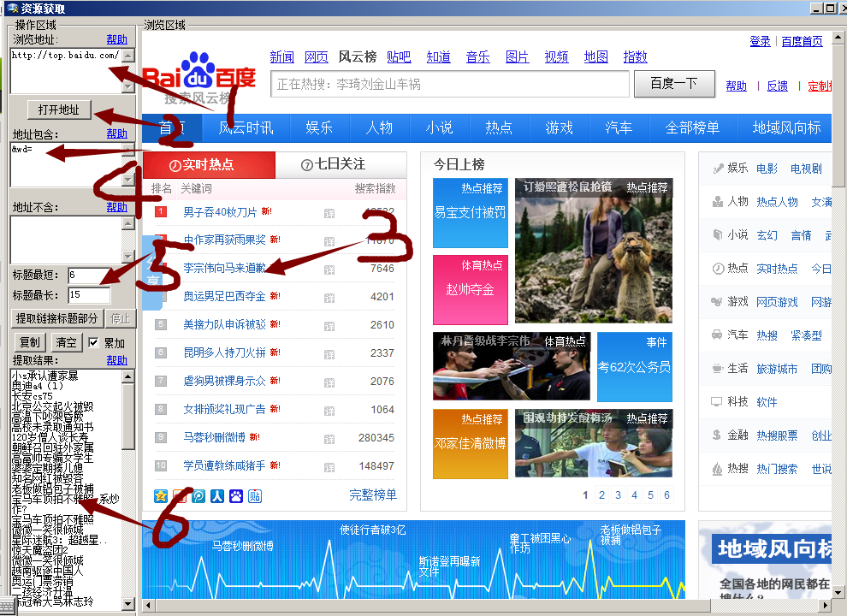Click the Baidu logo
This screenshot has height=616, width=847.
pos(198,77)
